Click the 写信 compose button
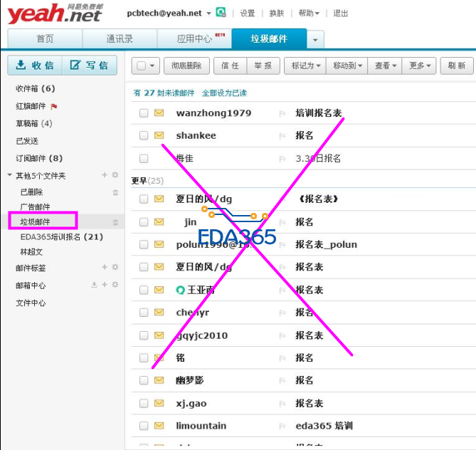 tap(90, 65)
